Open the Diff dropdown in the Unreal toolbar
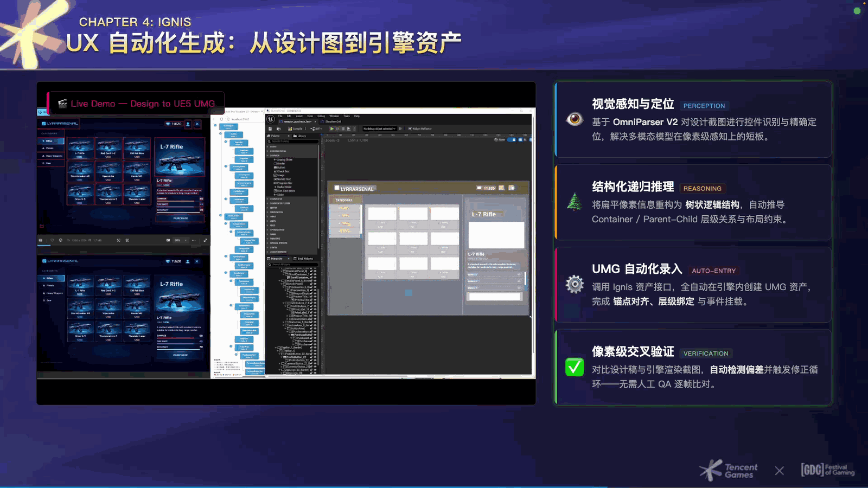 [316, 129]
